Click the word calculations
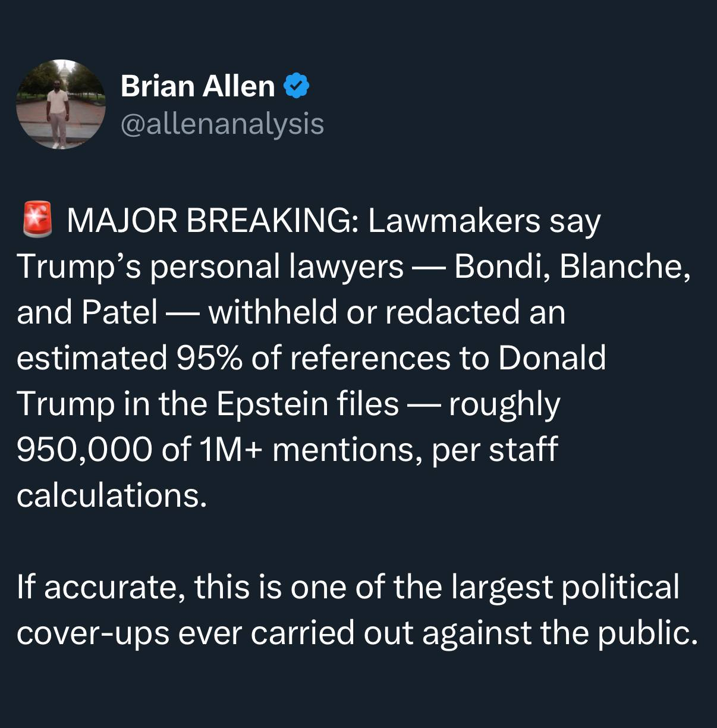This screenshot has width=717, height=728. [x=111, y=495]
